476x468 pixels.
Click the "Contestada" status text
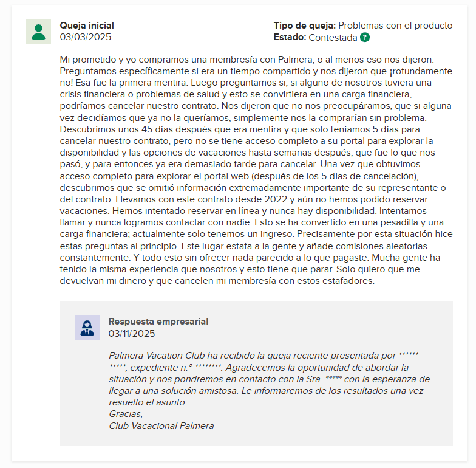point(333,37)
